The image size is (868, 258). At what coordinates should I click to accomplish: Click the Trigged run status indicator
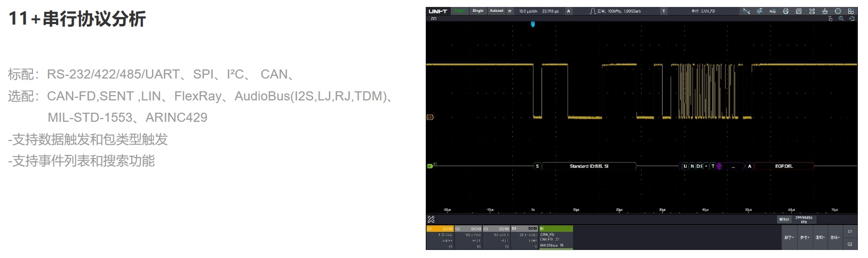(x=460, y=11)
